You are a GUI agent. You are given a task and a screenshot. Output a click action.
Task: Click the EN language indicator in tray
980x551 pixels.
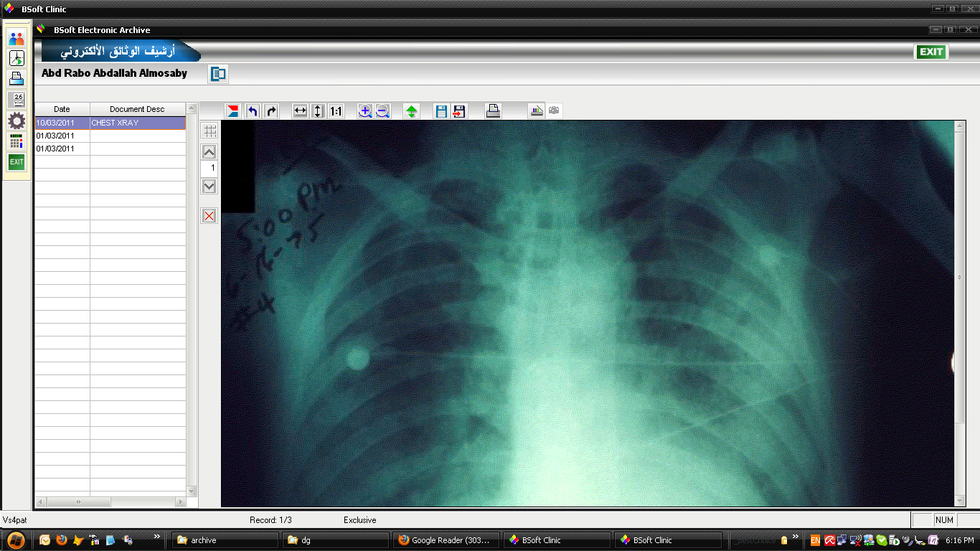[815, 540]
